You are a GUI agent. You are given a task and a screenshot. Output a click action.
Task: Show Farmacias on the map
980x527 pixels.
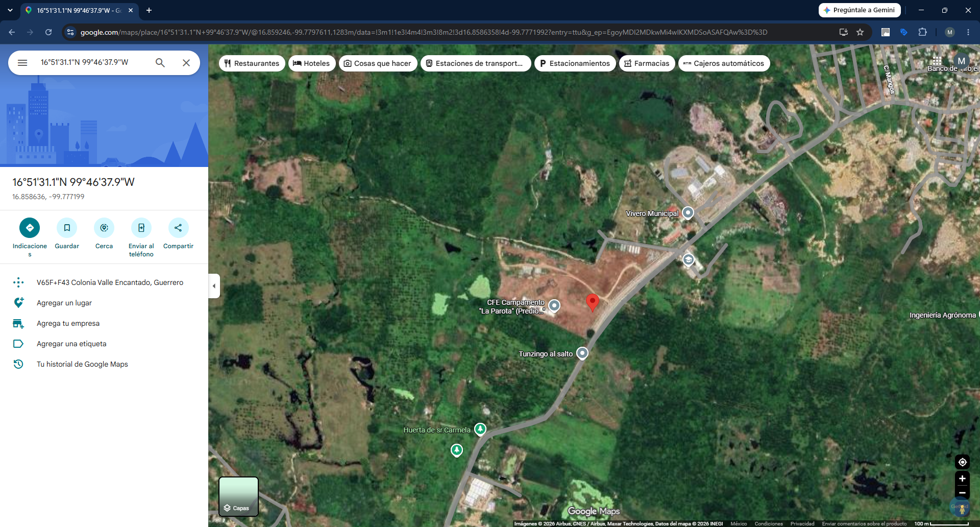click(647, 63)
